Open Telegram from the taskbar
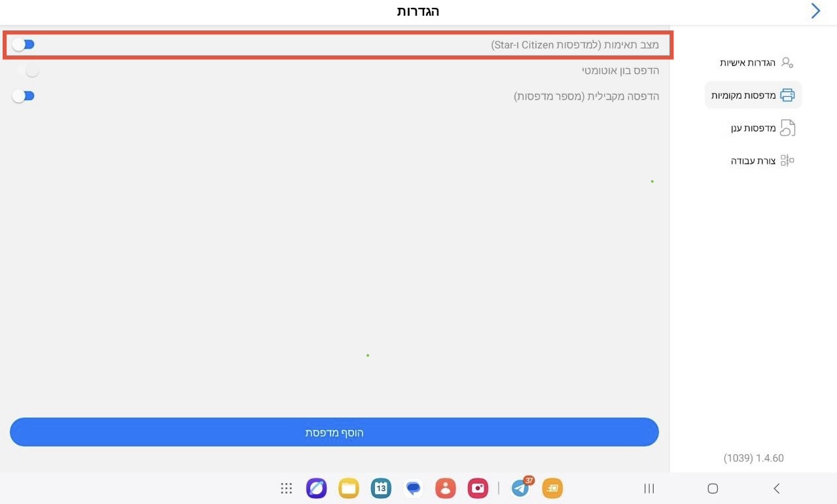Screen dimensions: 837x504 pos(522,488)
